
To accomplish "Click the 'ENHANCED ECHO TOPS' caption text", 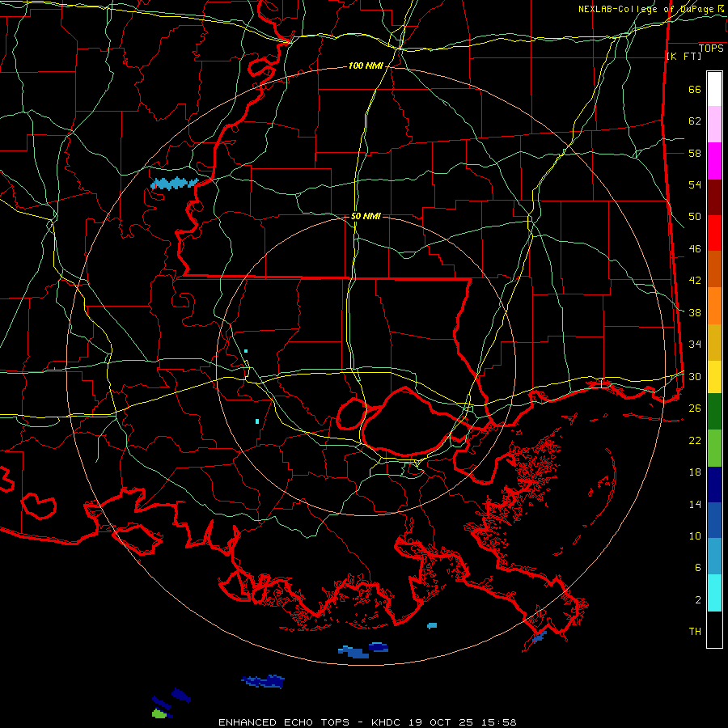I will pyautogui.click(x=284, y=722).
